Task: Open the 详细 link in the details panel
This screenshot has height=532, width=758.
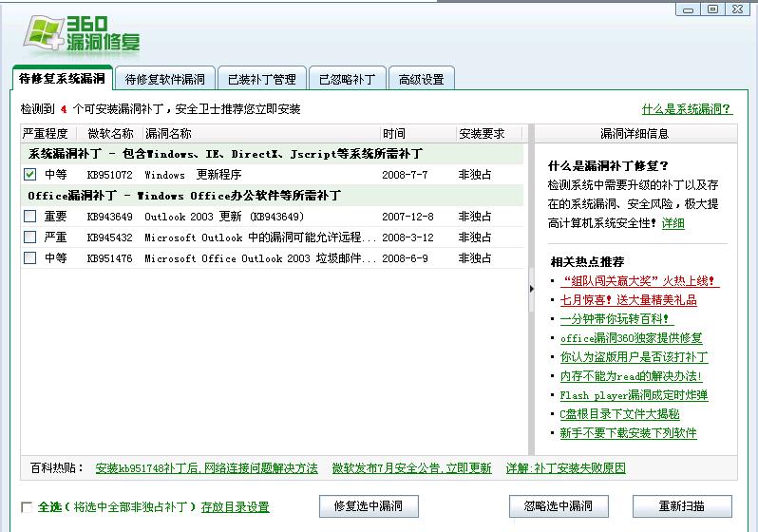Action: click(673, 223)
